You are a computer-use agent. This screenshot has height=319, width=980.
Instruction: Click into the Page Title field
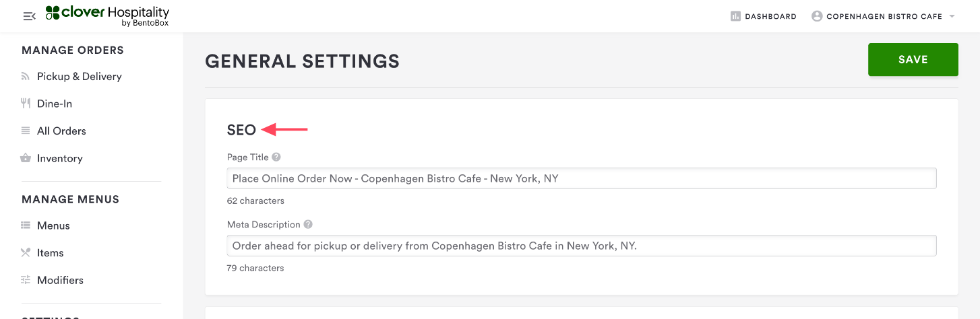point(581,178)
